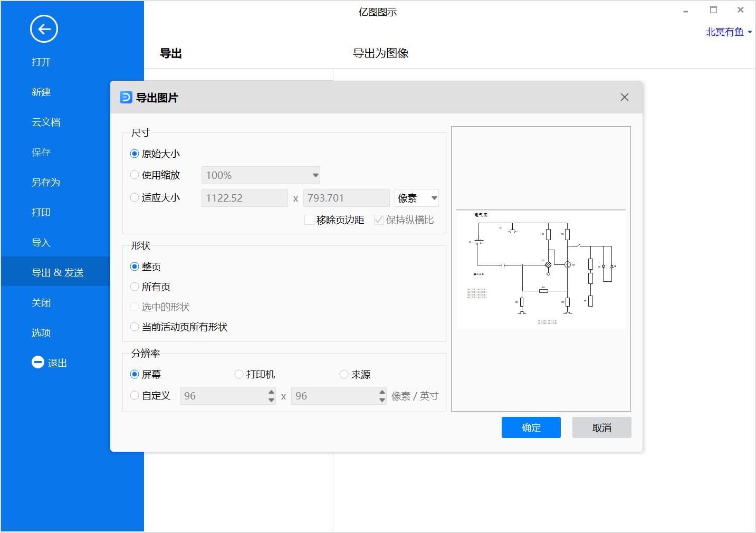Select 导入 in the sidebar
This screenshot has width=756, height=533.
[41, 243]
